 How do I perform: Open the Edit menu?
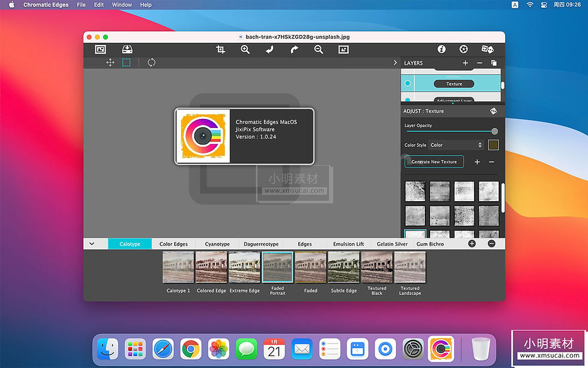98,5
